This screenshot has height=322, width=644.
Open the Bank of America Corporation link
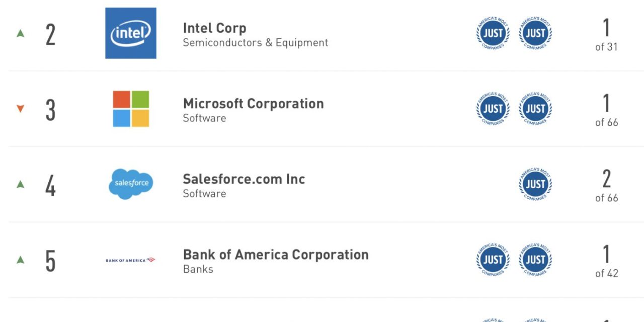tap(276, 255)
